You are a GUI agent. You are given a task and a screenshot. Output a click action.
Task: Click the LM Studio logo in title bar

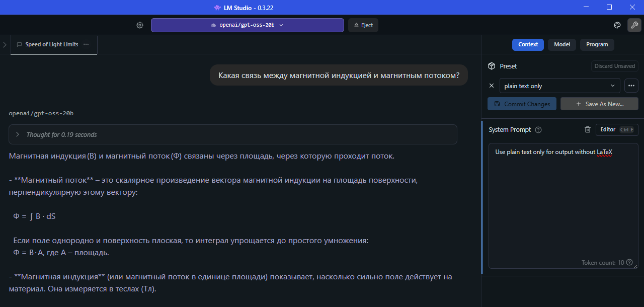[x=217, y=8]
